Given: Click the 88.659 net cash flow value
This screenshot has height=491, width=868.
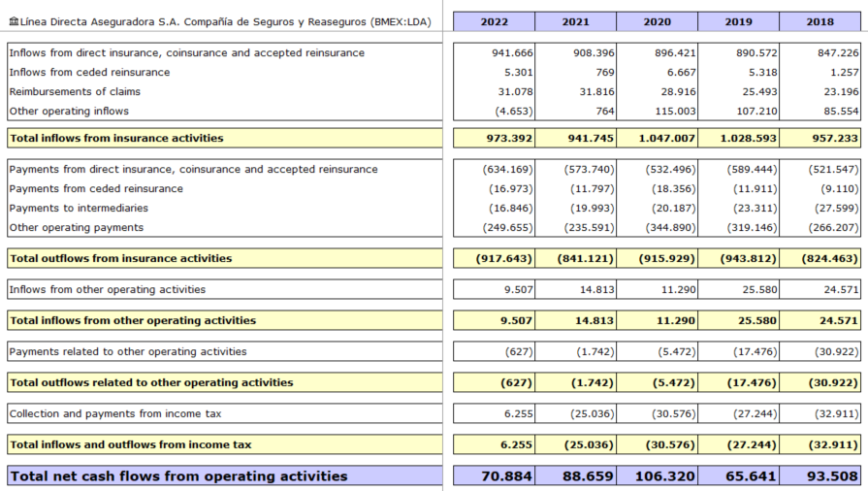Looking at the screenshot, I should 588,476.
